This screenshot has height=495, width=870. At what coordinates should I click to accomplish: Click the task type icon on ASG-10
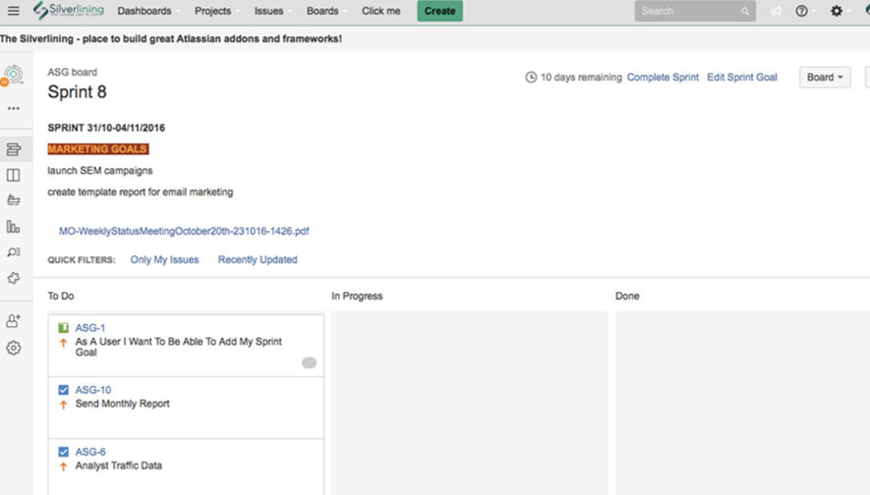click(63, 390)
